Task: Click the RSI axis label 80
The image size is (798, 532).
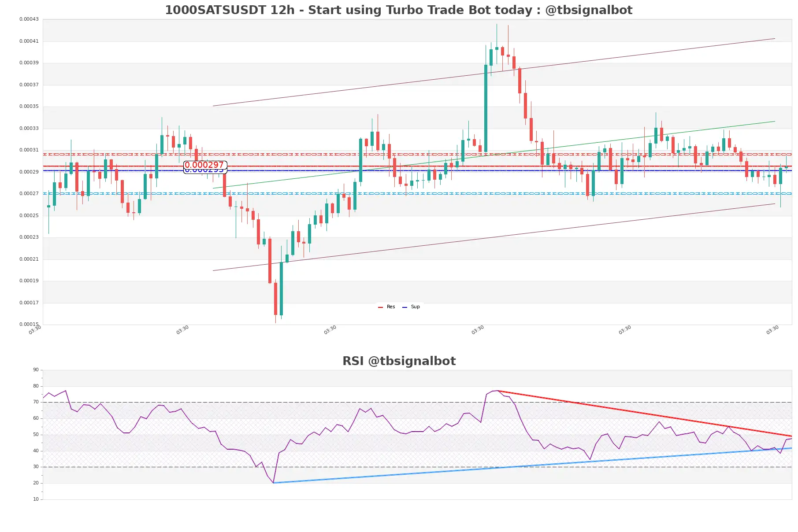Action: click(x=36, y=386)
